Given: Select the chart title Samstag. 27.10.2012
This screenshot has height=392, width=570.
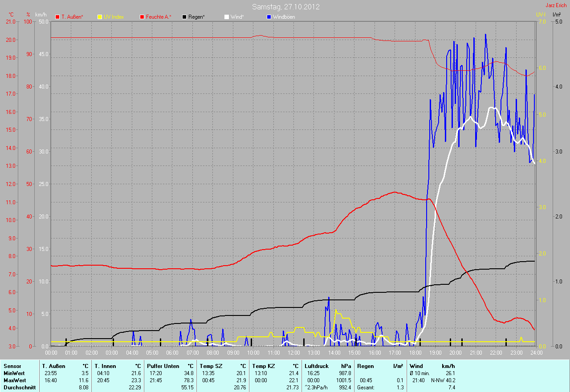Looking at the screenshot, I should (x=285, y=7).
